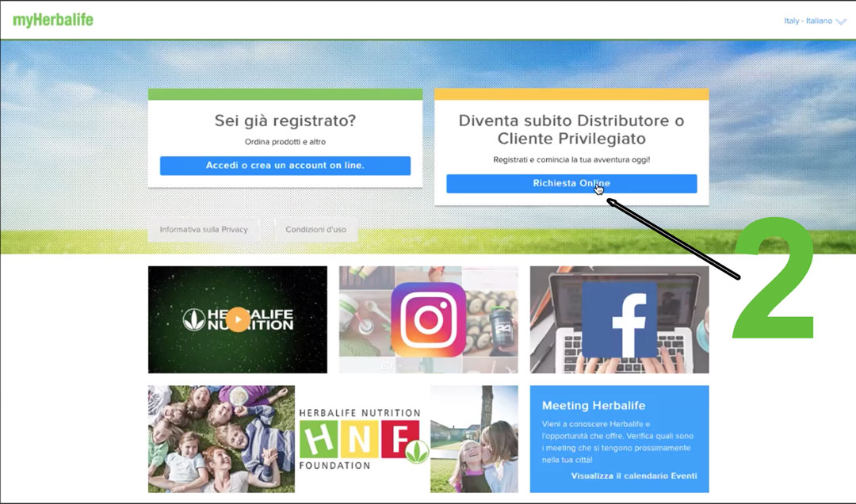Click 'Registrati e comincia la tua avventura oggi!'
This screenshot has width=856, height=504.
pyautogui.click(x=571, y=160)
